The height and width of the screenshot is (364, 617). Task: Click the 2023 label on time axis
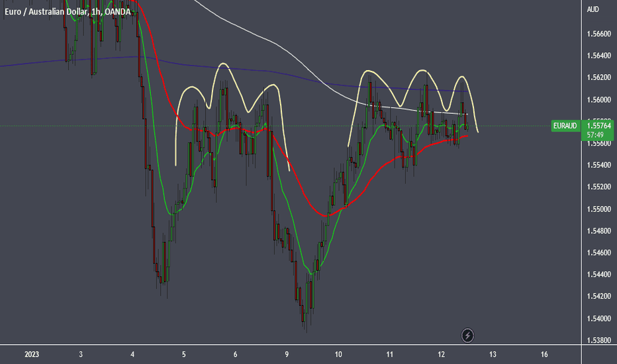(32, 355)
